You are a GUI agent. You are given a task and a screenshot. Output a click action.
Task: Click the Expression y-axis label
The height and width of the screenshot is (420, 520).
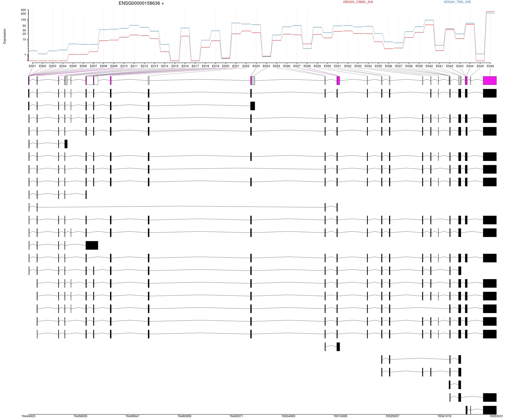5,36
